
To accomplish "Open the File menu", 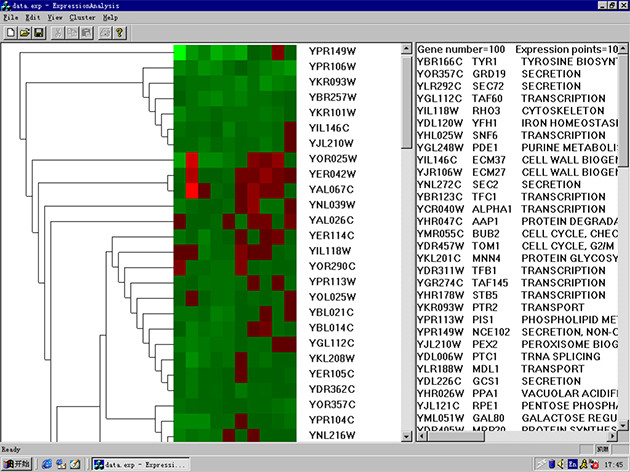I will click(x=11, y=17).
